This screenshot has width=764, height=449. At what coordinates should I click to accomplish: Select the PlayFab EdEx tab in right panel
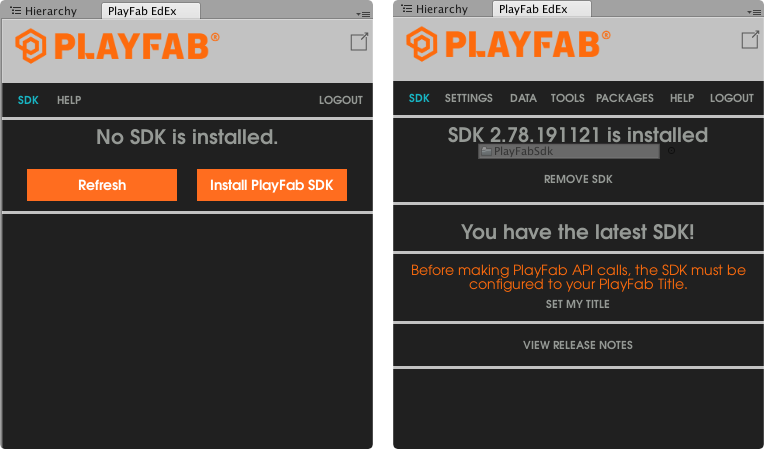(x=542, y=9)
